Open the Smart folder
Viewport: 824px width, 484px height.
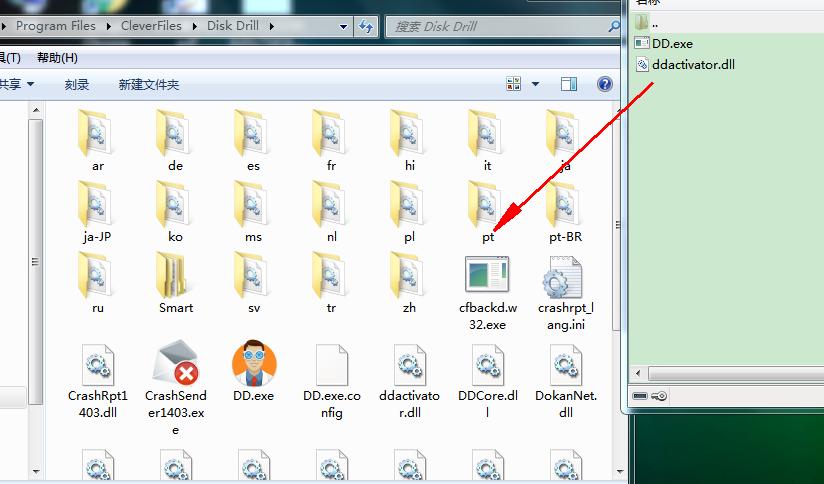[175, 283]
